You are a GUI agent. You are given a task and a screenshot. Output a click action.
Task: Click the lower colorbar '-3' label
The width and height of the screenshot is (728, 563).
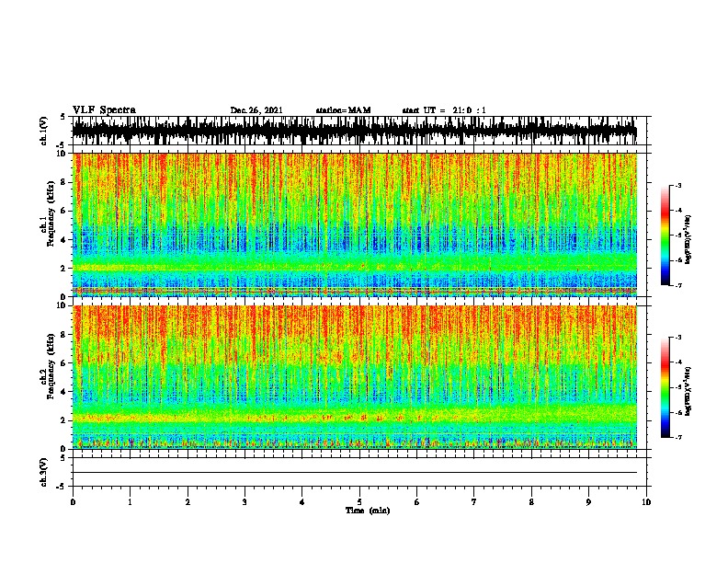pos(678,338)
